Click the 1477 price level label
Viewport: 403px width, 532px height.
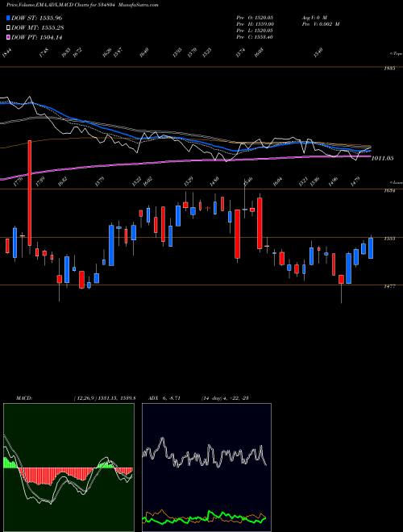[x=389, y=286]
